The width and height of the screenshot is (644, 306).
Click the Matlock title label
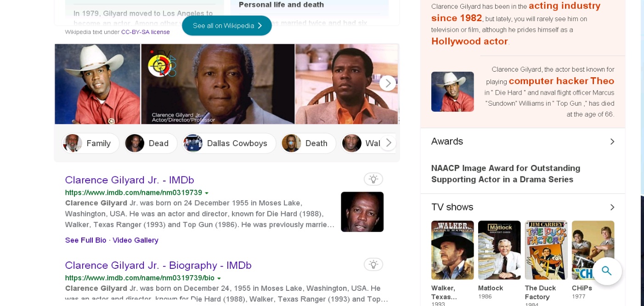click(491, 288)
